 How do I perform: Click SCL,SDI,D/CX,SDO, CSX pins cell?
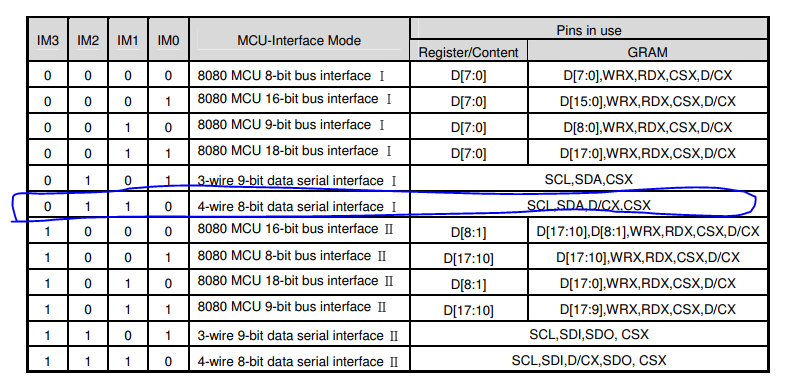click(x=589, y=360)
